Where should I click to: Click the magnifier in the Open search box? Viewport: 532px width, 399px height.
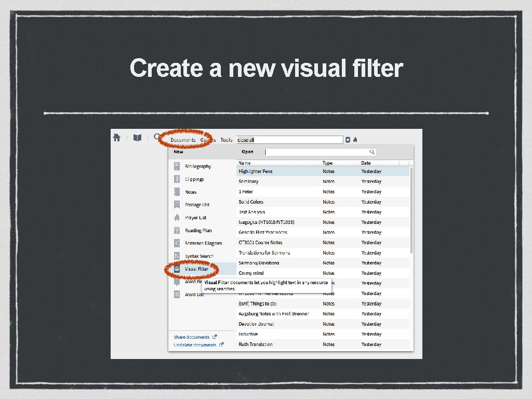pos(372,152)
